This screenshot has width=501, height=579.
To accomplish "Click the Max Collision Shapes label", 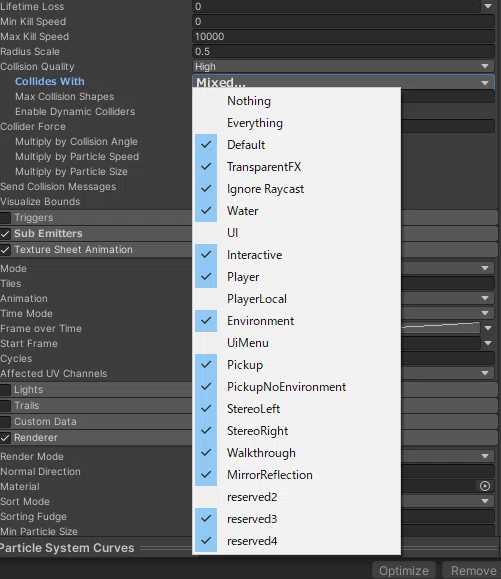I will [x=65, y=96].
